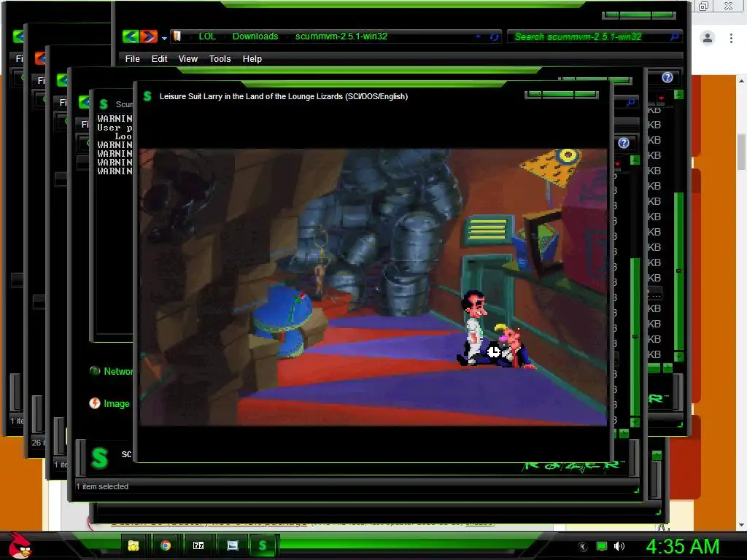Screen dimensions: 747x560
Task: Open the window-thumbnail app on the taskbar
Action: (232, 545)
